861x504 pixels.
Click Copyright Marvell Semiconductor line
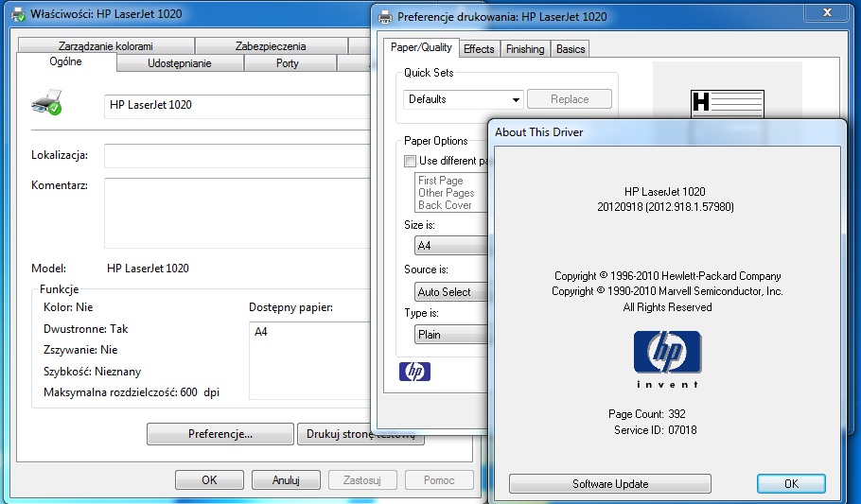[x=667, y=291]
